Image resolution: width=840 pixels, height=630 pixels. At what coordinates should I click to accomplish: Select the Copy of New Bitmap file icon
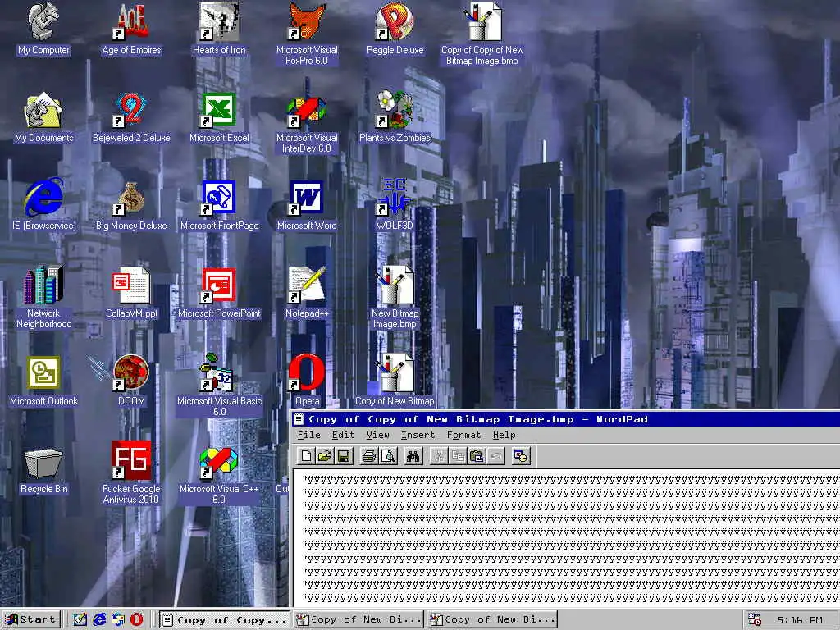pos(395,381)
